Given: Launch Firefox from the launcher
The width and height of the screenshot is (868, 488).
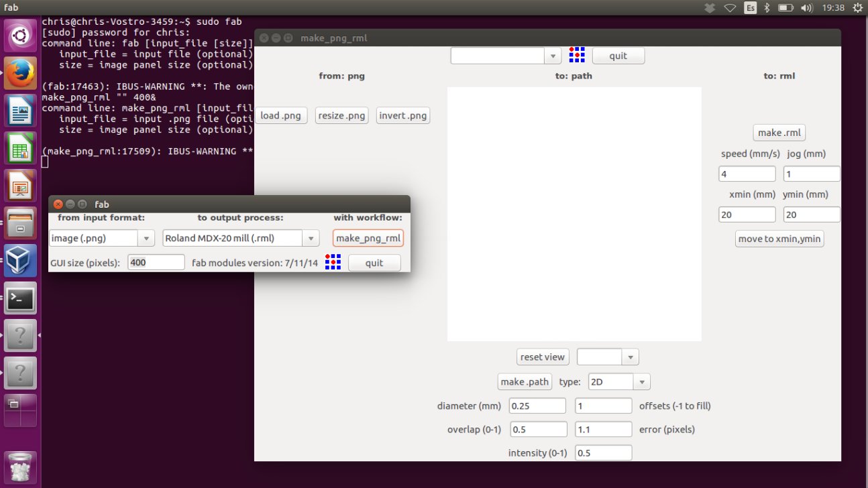Looking at the screenshot, I should coord(21,73).
